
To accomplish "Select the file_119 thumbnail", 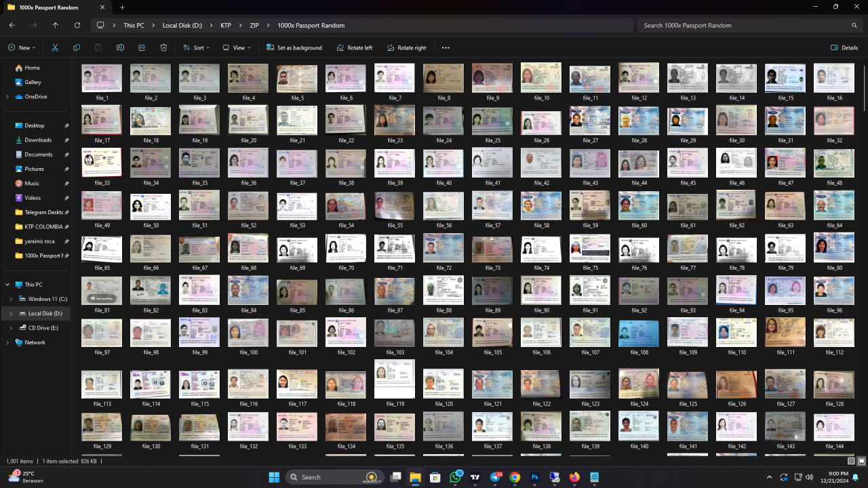I will [x=395, y=379].
